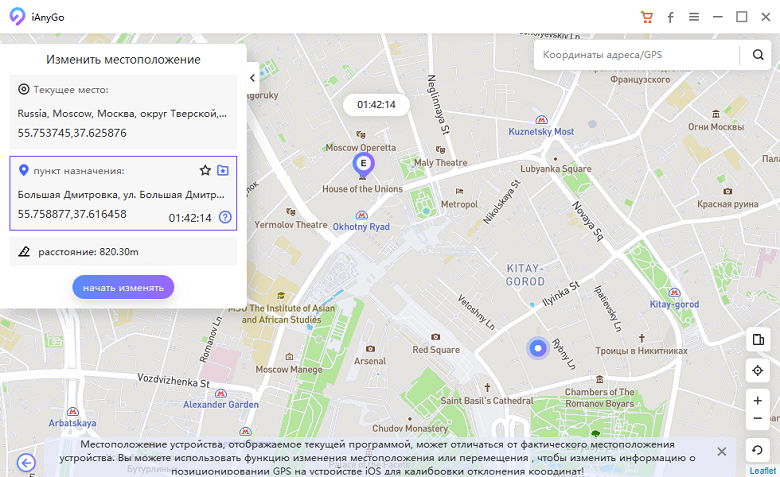Click the address/GPS coordinates search field

(x=637, y=55)
